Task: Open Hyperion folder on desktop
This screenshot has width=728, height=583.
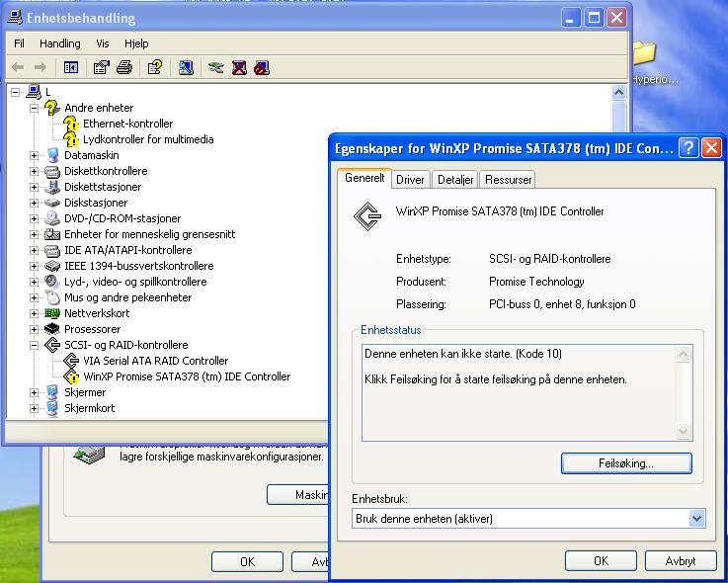Action: click(x=647, y=60)
